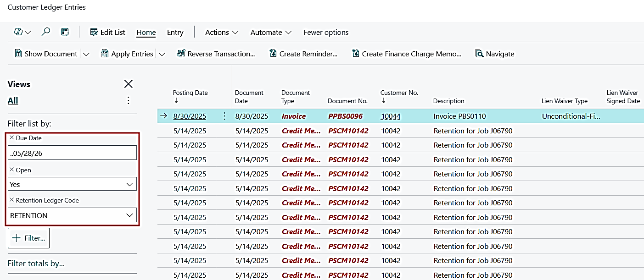Remove the Due Date filter
This screenshot has width=644, height=280.
coord(12,137)
